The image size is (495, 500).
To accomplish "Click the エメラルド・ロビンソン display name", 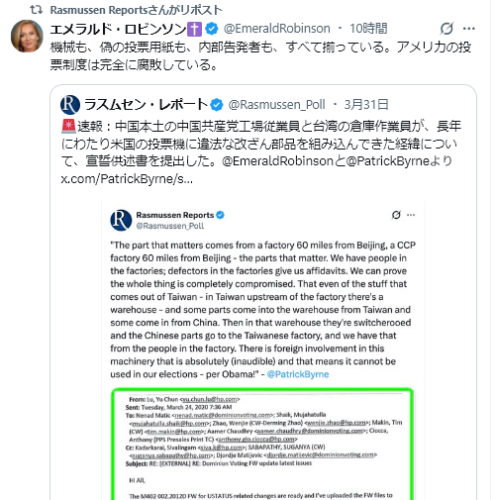I will click(x=118, y=29).
